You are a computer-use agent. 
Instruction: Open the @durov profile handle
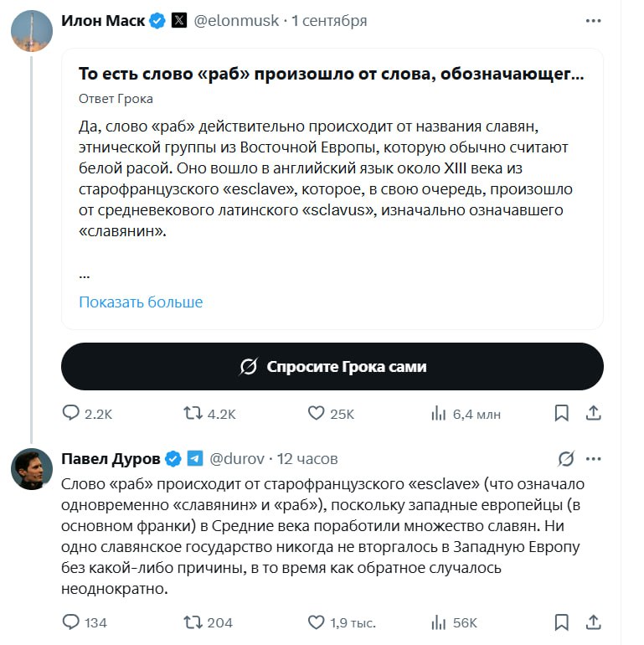pyautogui.click(x=236, y=459)
